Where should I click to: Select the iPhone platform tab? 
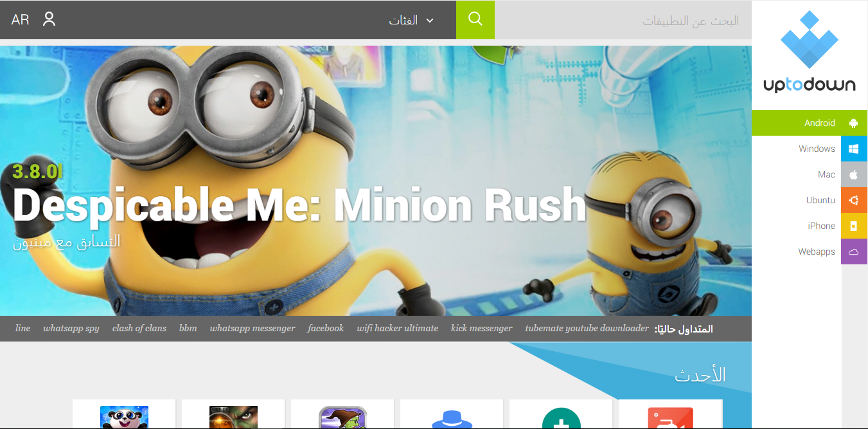coord(810,226)
